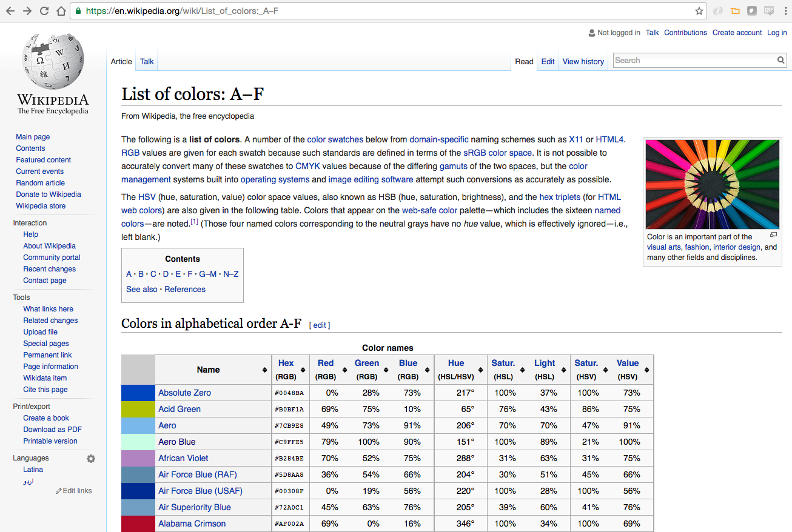Viewport: 792px width, 532px height.
Task: Click the search magnifier in the Wikipedia search box
Action: (x=781, y=60)
